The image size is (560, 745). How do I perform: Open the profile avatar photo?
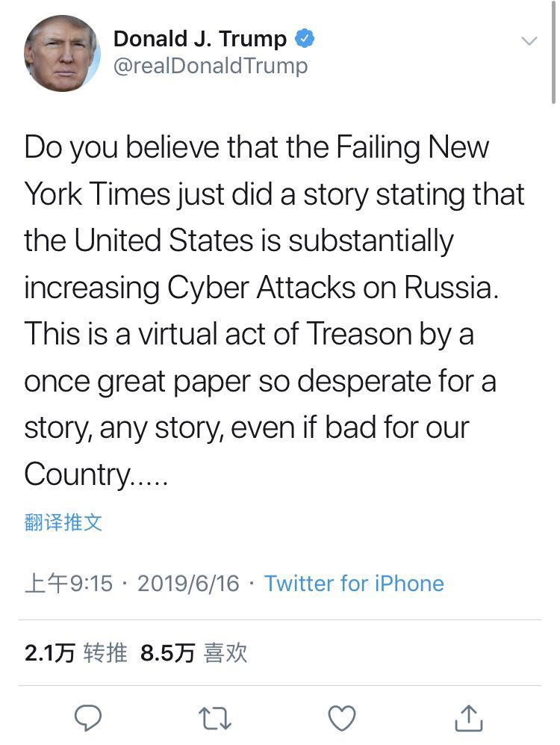tap(61, 52)
